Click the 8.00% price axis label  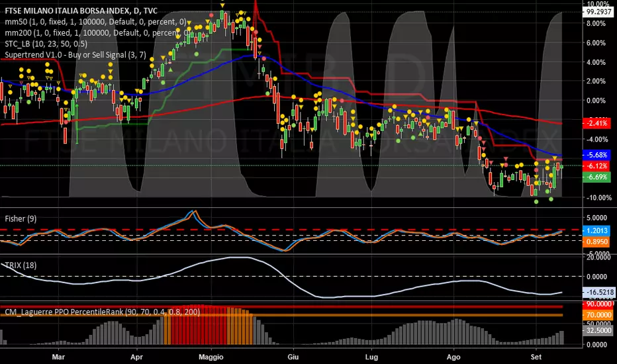pyautogui.click(x=596, y=23)
